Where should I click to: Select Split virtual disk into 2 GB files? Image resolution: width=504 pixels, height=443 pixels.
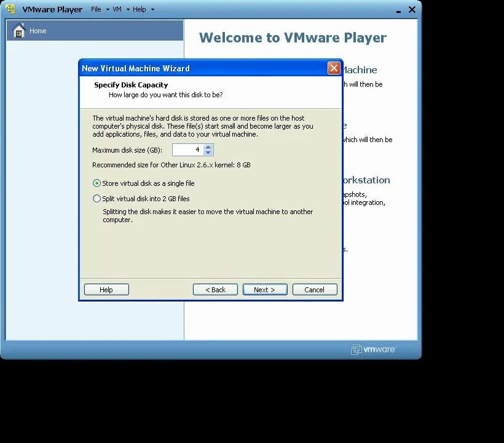141,199
